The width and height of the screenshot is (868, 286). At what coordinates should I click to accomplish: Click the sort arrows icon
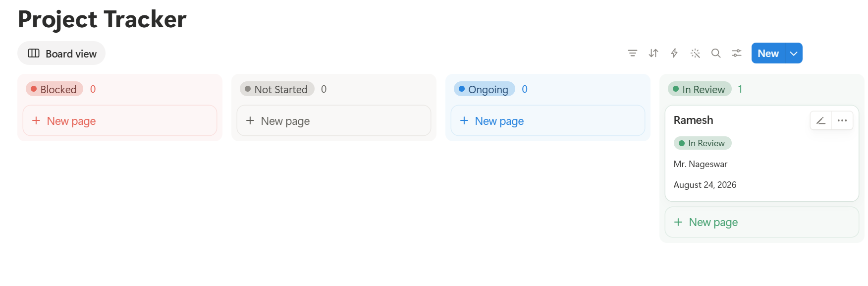[x=653, y=53]
